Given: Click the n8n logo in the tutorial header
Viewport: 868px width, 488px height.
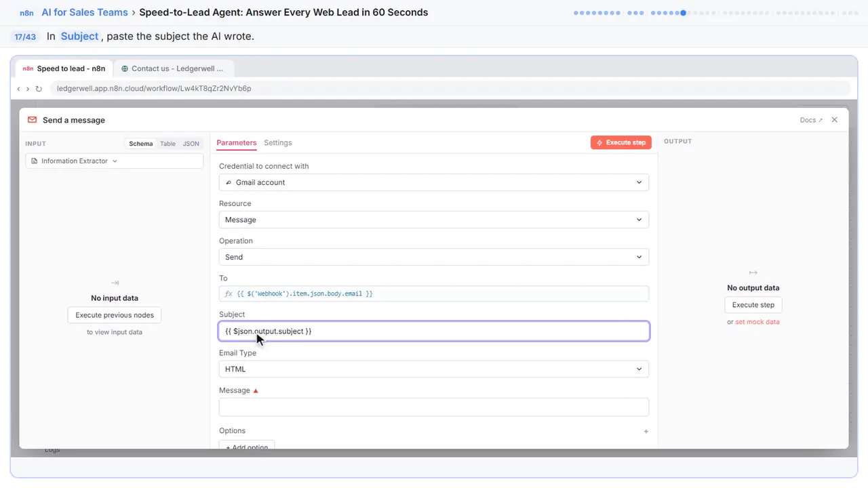Looking at the screenshot, I should tap(26, 13).
